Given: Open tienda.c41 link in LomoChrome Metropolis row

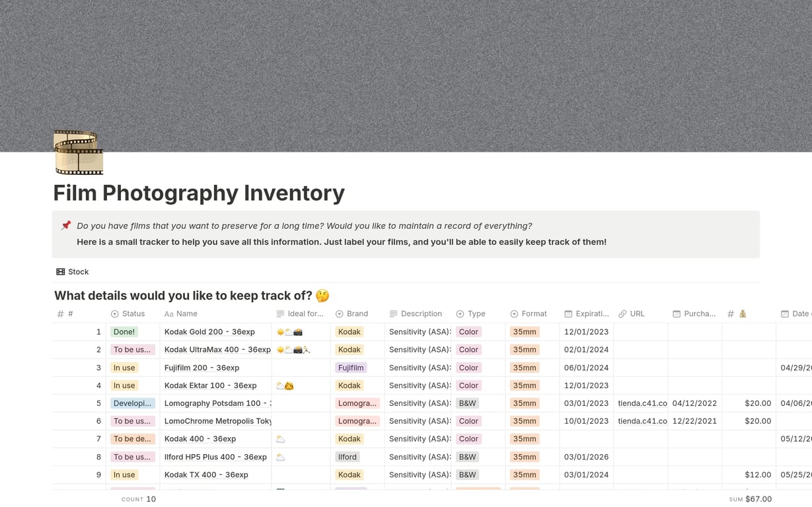Looking at the screenshot, I should pos(642,421).
